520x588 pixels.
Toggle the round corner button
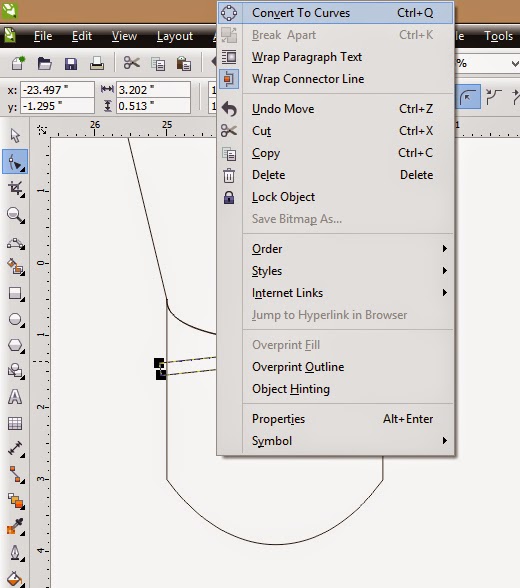[x=468, y=97]
